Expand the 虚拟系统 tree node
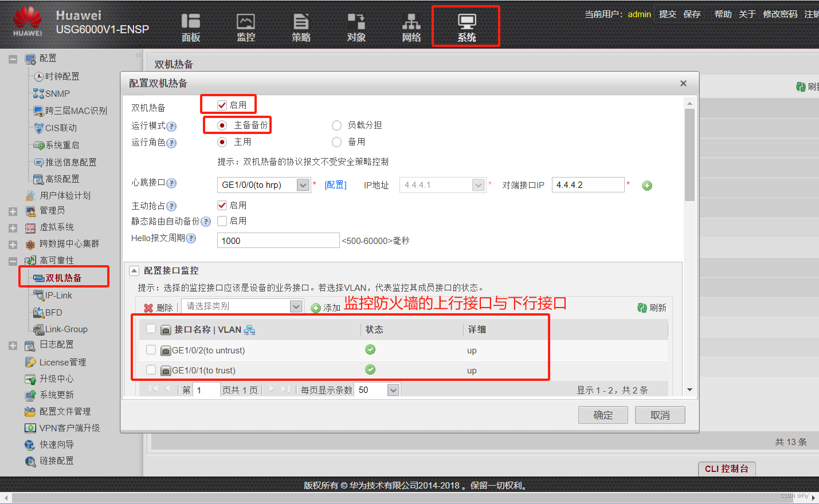Image resolution: width=819 pixels, height=504 pixels. (13, 228)
